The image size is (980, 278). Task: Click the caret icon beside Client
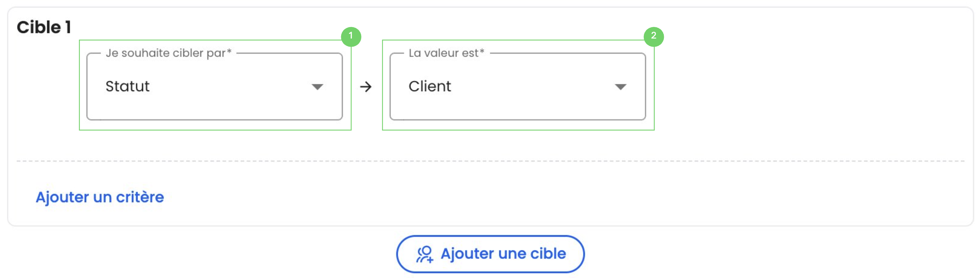coord(620,87)
